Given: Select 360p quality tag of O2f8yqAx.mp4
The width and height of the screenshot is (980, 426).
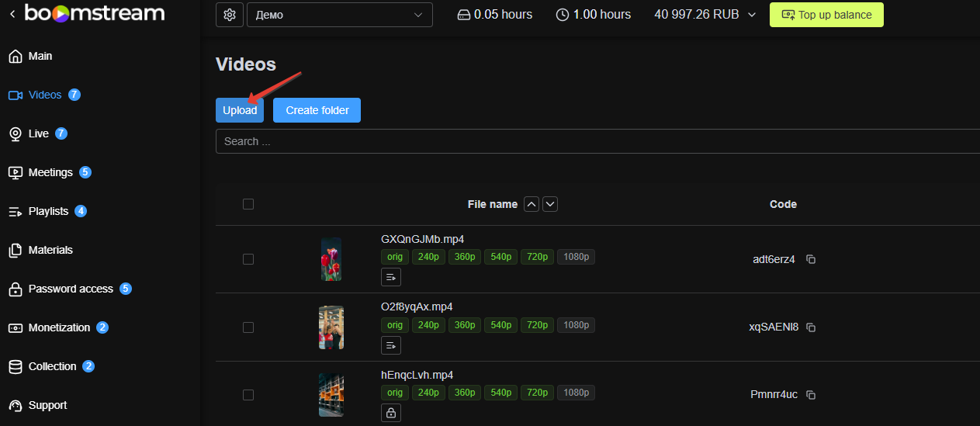Looking at the screenshot, I should 465,325.
